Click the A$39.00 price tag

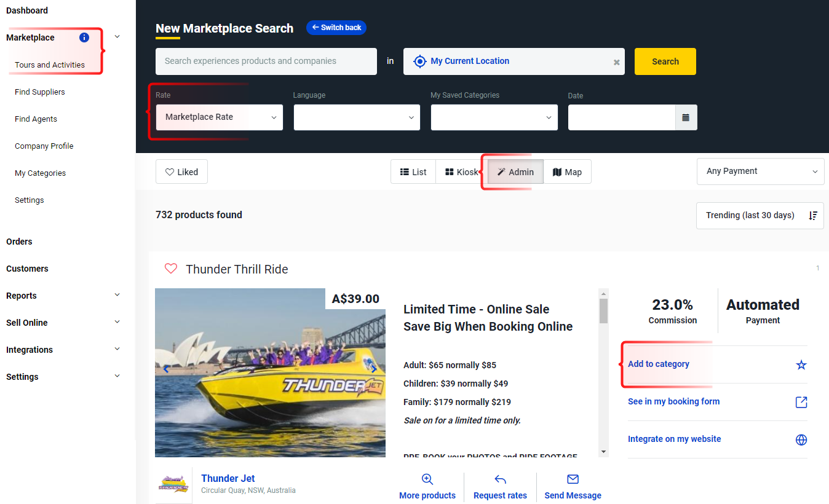click(355, 299)
